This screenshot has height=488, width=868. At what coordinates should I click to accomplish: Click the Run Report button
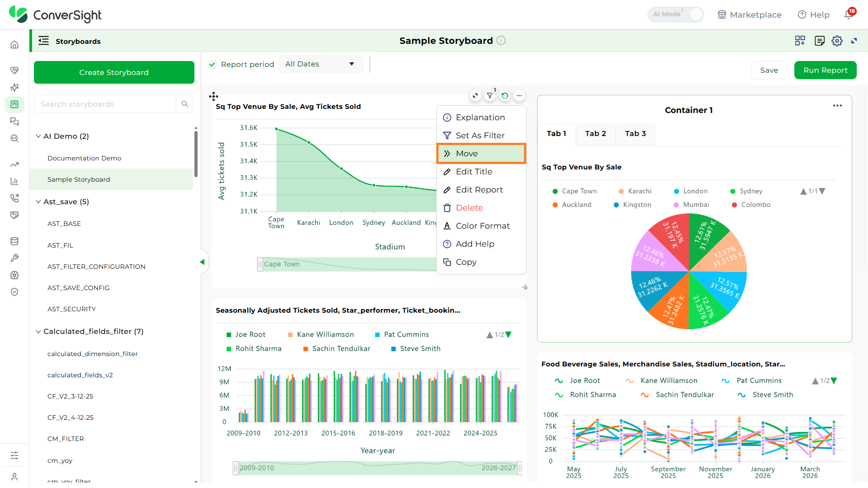pyautogui.click(x=825, y=70)
